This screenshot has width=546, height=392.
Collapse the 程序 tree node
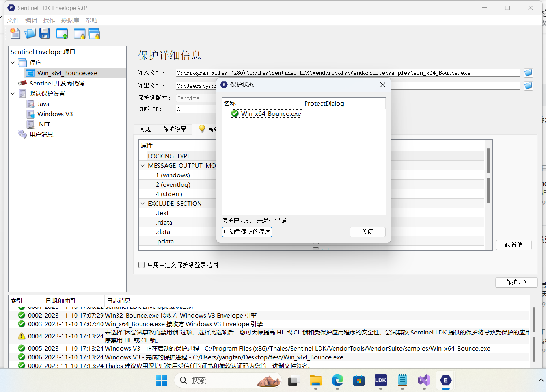tap(13, 63)
